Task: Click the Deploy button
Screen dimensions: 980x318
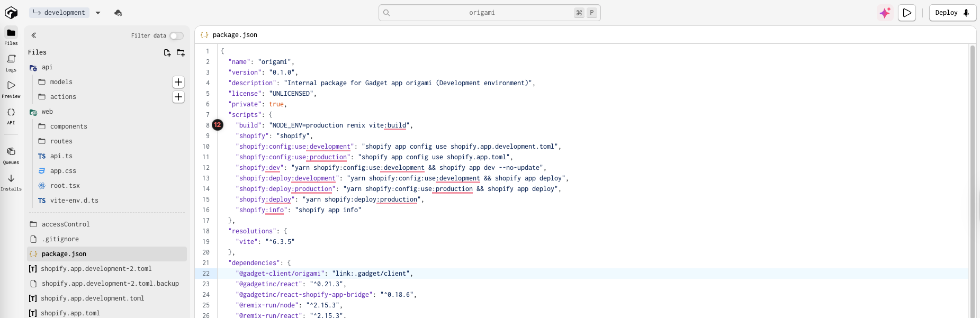Action: [x=952, y=13]
